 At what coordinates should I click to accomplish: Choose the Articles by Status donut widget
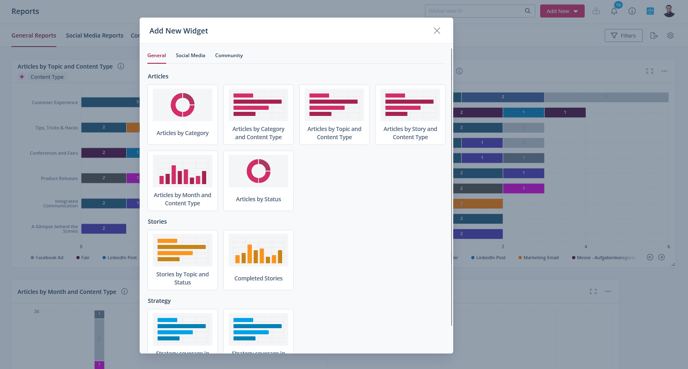click(258, 181)
